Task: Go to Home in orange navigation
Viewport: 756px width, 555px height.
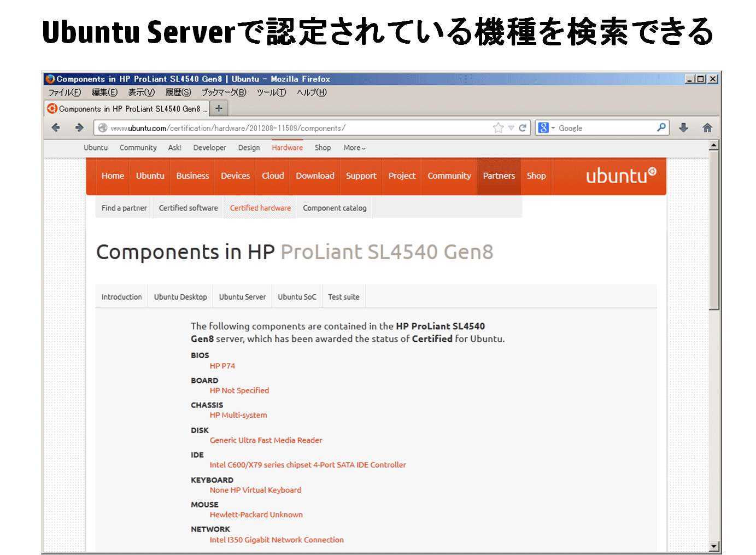Action: coord(113,176)
